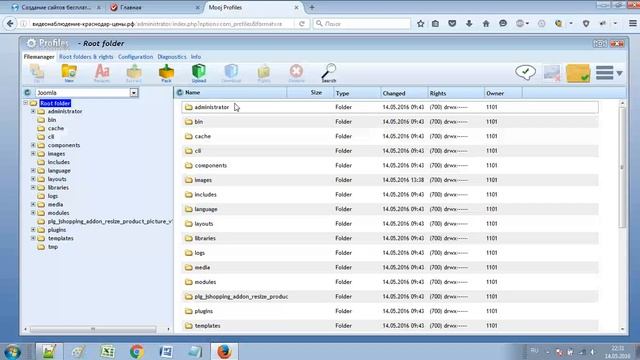Select the cache row in file list
Screen dimensions: 640x360
[390, 136]
